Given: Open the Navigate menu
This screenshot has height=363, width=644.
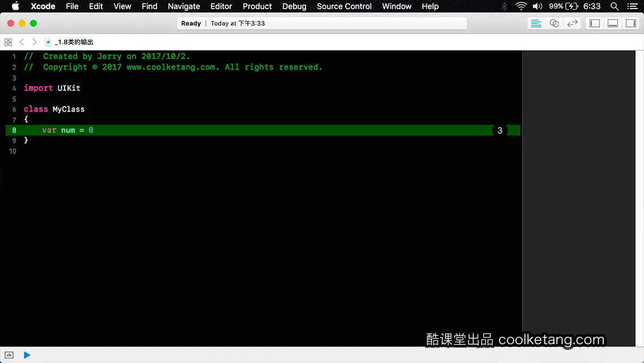Looking at the screenshot, I should pos(184,6).
